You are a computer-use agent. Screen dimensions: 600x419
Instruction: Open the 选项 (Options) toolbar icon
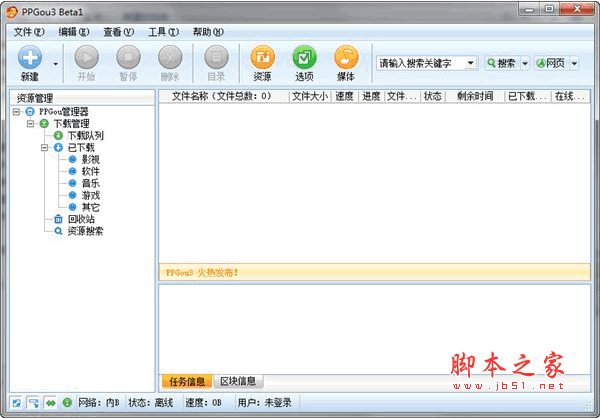point(304,57)
